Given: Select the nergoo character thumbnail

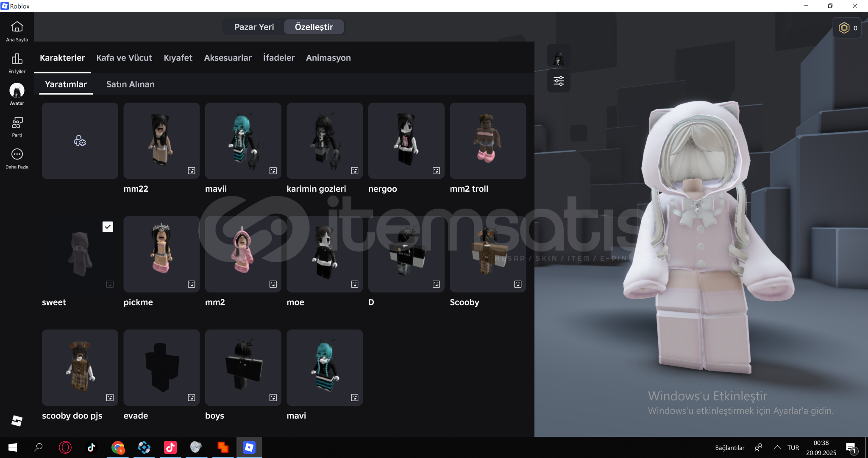Looking at the screenshot, I should click(406, 141).
